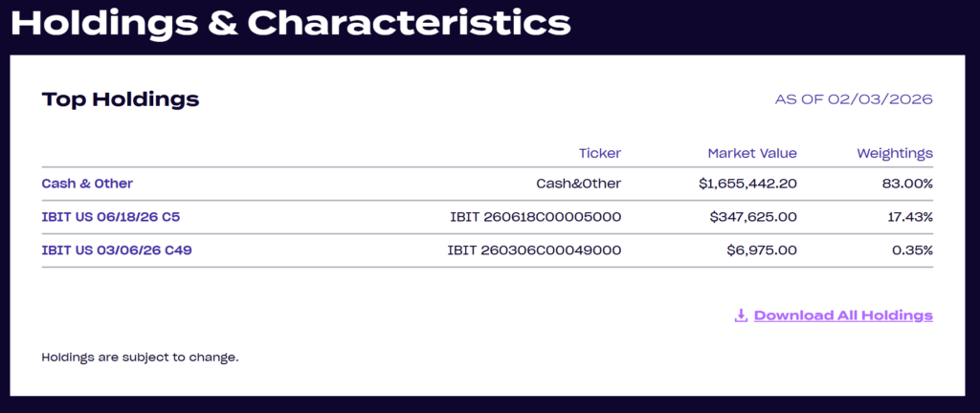Click the Holdings & Characteristics title
This screenshot has height=413, width=980.
point(291,21)
